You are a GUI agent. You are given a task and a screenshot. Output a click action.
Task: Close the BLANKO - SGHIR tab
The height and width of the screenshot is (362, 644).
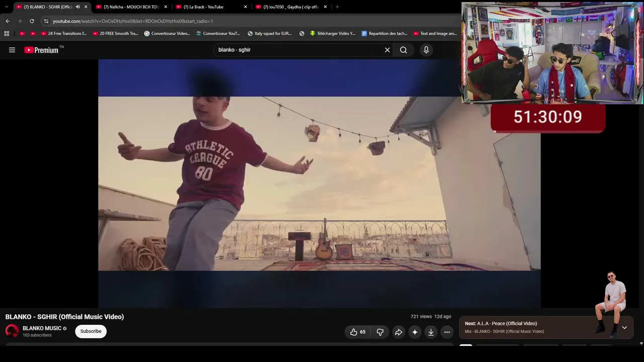(x=86, y=7)
